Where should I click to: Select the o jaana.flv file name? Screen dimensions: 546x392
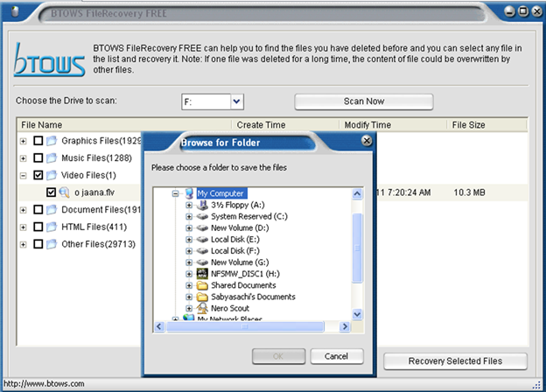(94, 192)
